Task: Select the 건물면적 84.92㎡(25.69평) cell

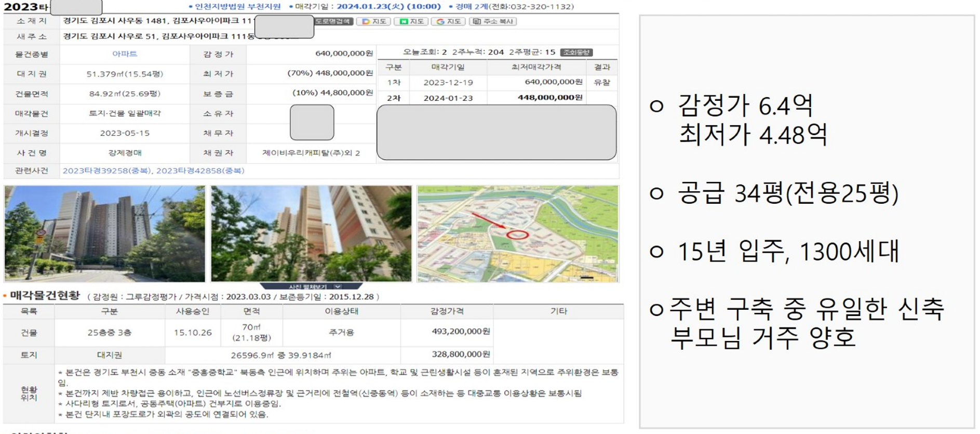Action: pos(125,94)
